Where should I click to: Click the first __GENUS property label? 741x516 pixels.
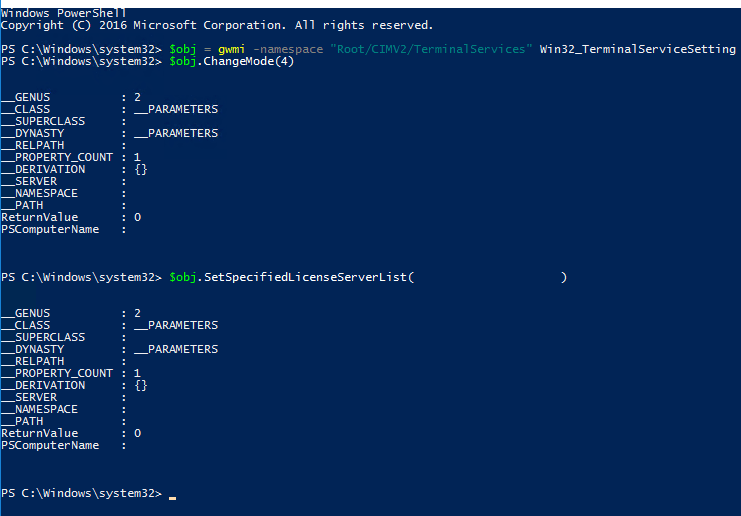26,97
